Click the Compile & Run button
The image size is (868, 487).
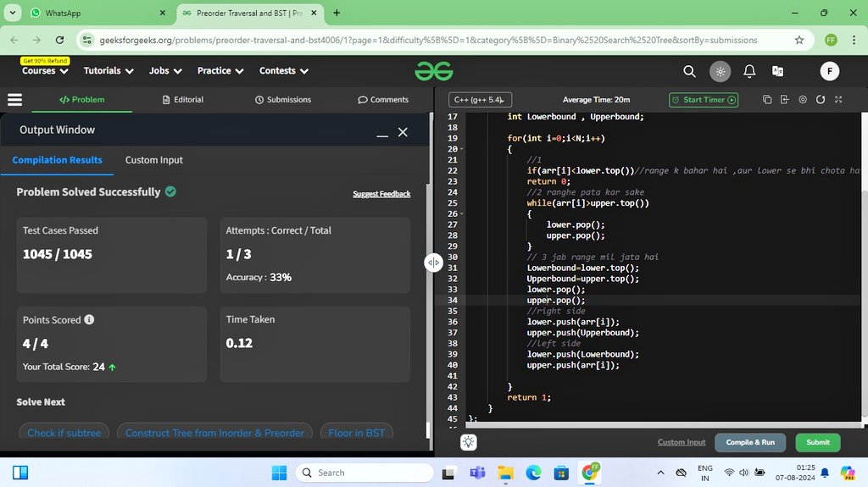750,442
